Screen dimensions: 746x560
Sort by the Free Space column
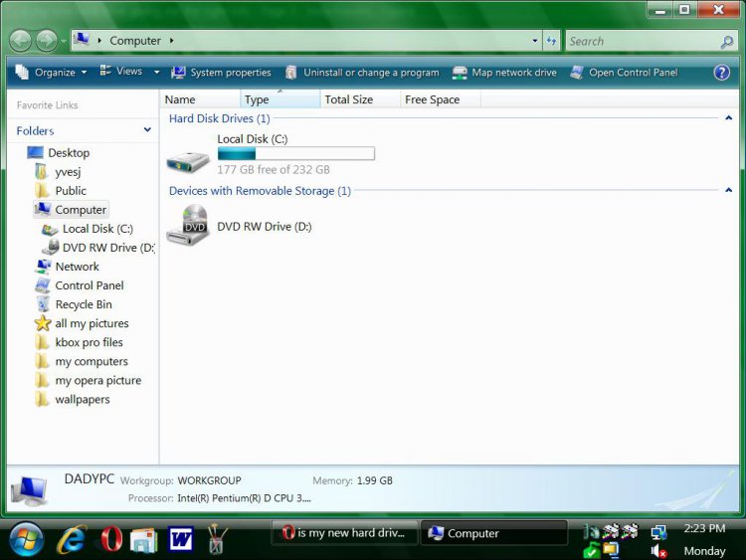click(x=441, y=99)
